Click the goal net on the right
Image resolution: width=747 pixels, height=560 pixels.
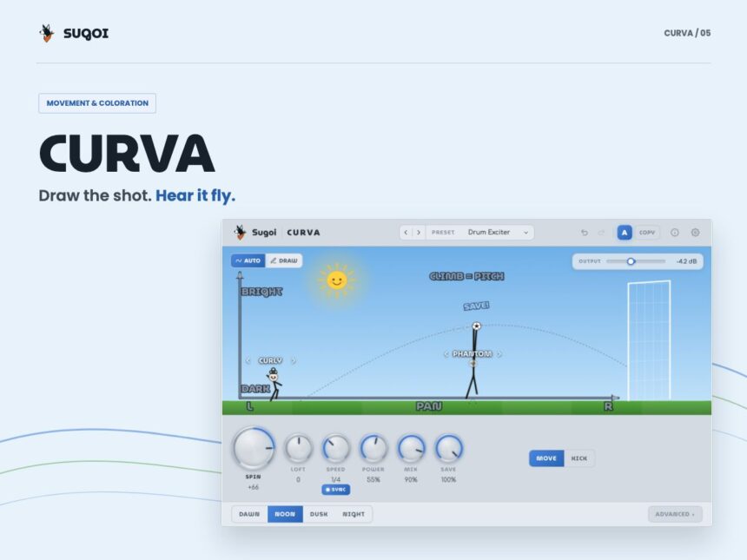(649, 340)
